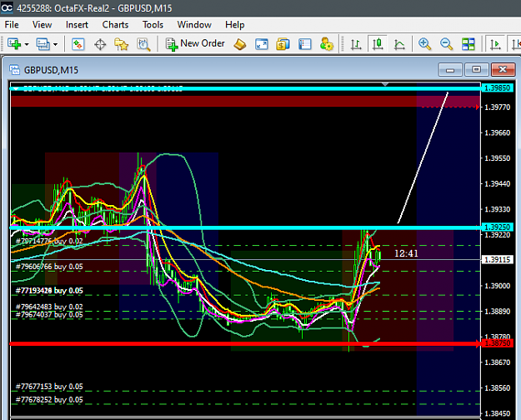The height and width of the screenshot is (420, 521).
Task: Open the Insert menu
Action: click(77, 25)
